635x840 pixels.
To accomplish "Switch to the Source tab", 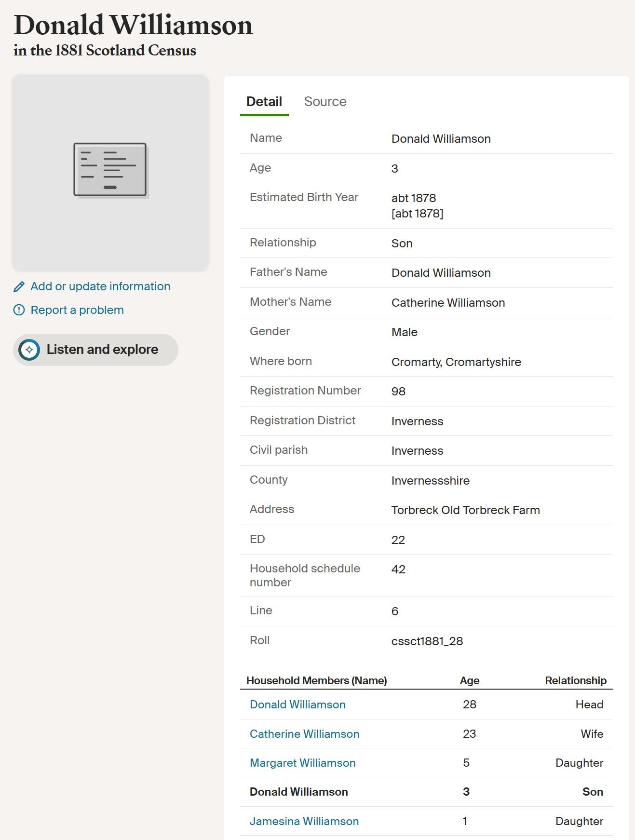I will coord(325,102).
